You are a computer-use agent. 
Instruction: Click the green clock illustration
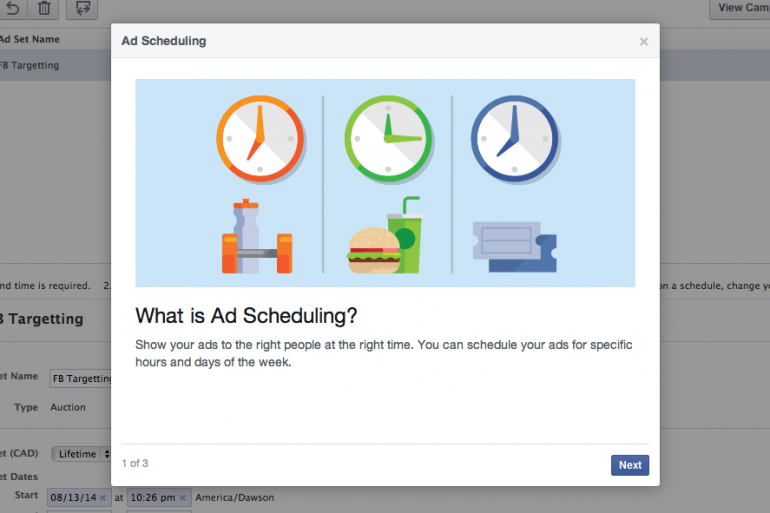pos(387,138)
